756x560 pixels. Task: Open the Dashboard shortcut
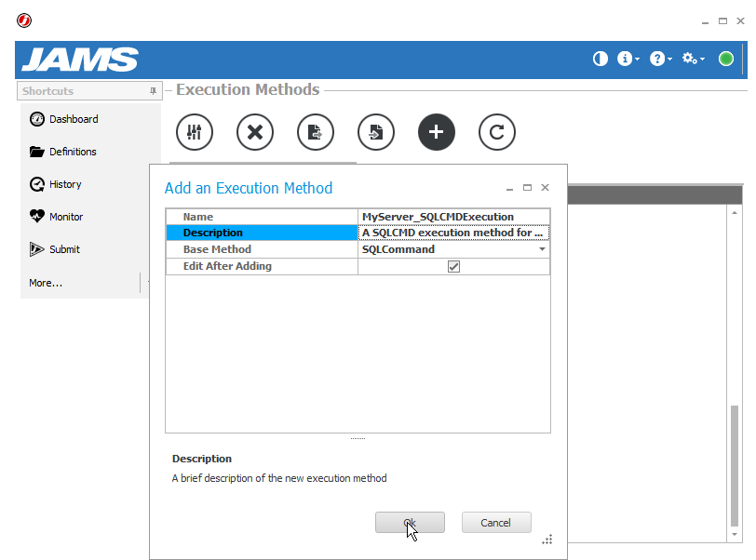click(x=74, y=119)
